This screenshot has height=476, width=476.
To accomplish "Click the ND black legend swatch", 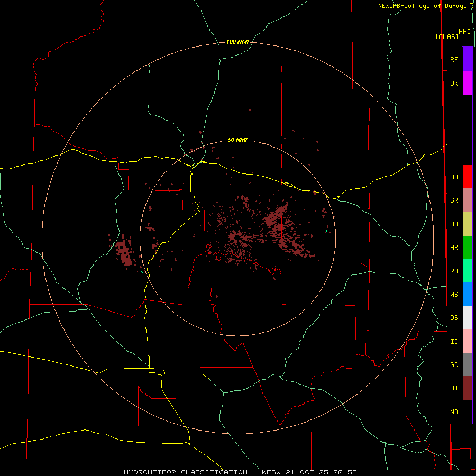I will 467,411.
